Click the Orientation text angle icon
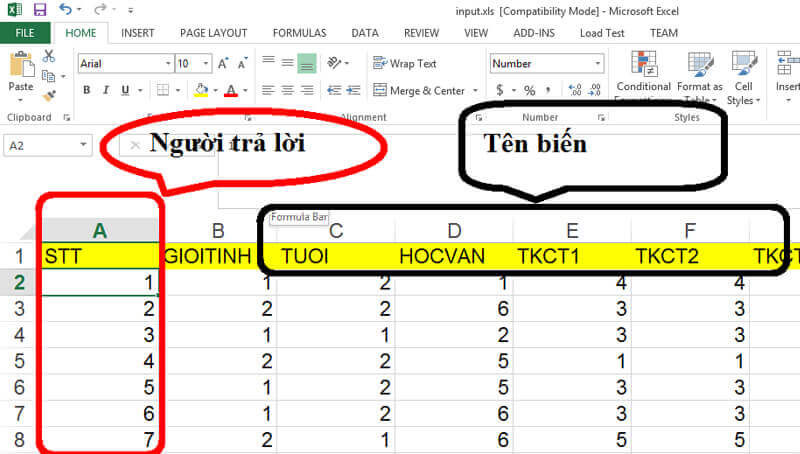 click(334, 63)
